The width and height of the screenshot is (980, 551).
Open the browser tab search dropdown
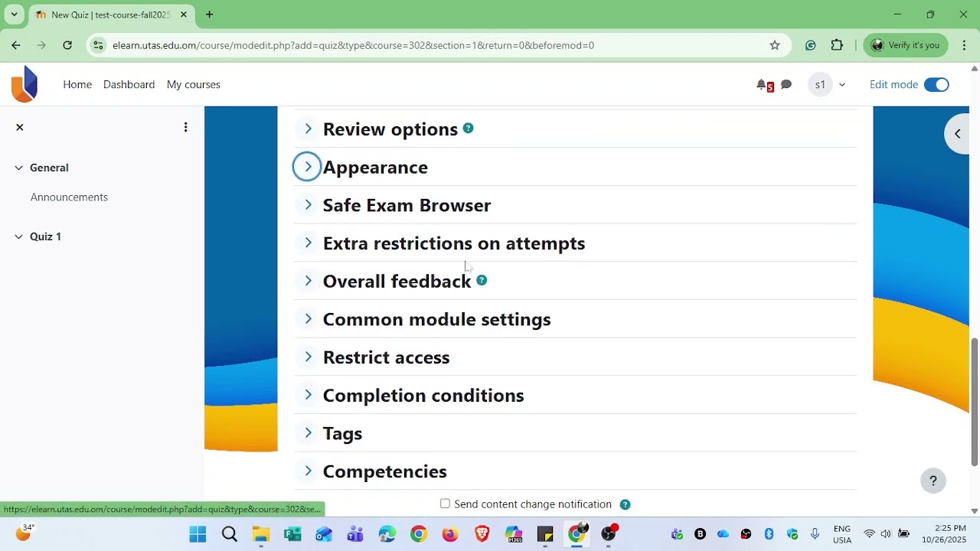(x=14, y=15)
